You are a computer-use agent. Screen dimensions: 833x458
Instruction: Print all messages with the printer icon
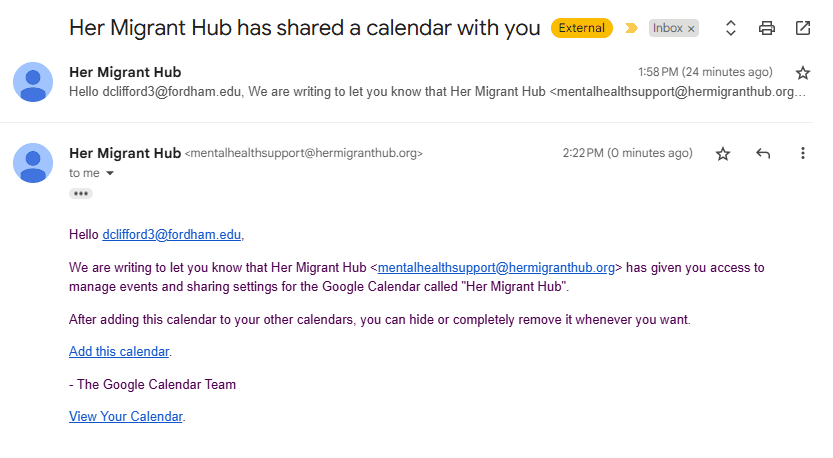[x=767, y=28]
